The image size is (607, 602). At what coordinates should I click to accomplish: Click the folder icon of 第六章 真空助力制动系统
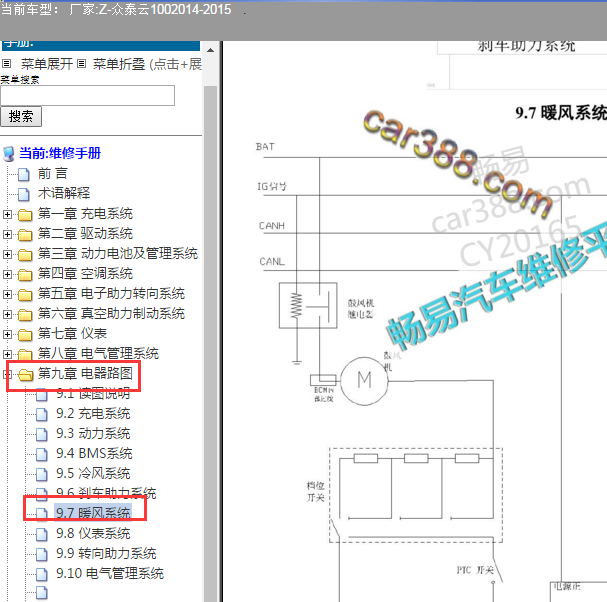[x=25, y=315]
